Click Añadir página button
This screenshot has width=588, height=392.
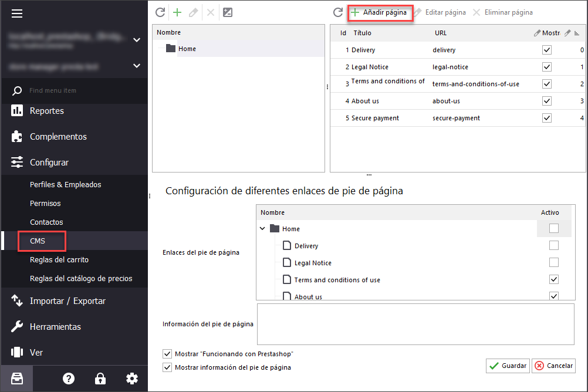(x=380, y=12)
